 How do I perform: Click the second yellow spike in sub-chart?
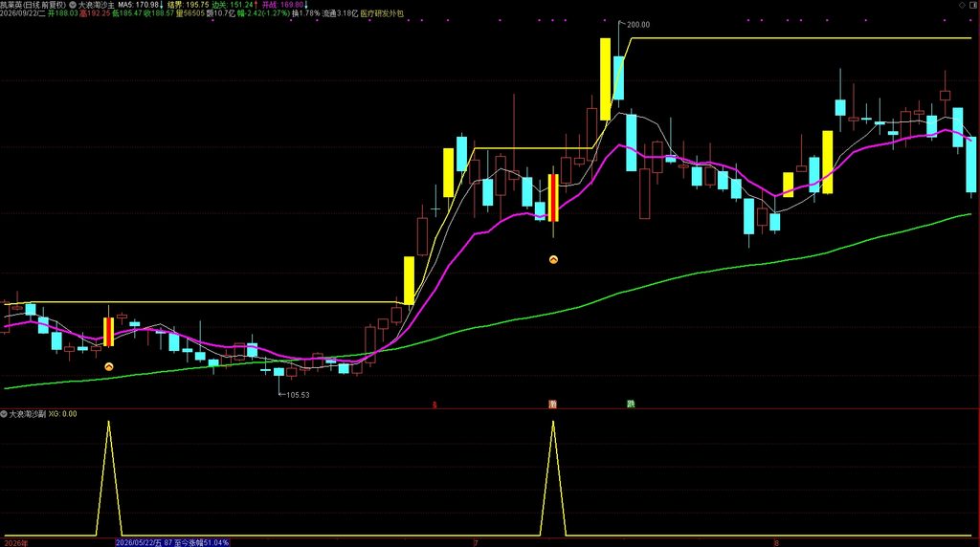pos(553,478)
